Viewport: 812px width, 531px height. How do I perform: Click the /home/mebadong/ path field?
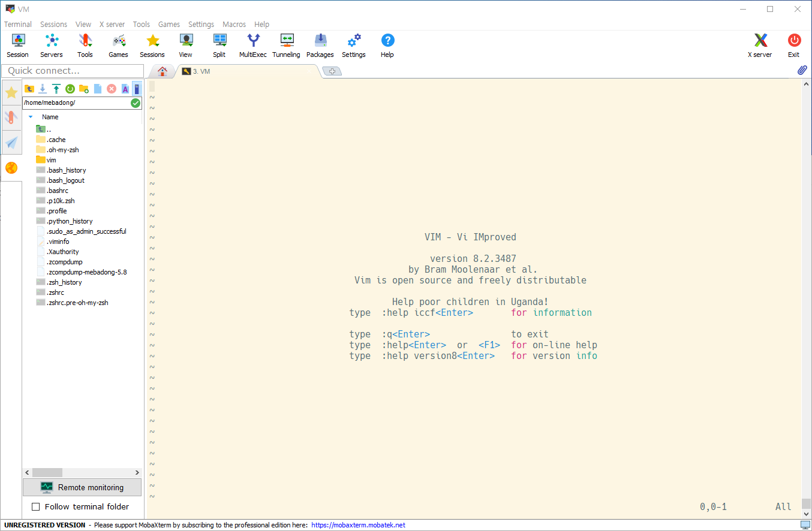[x=76, y=103]
